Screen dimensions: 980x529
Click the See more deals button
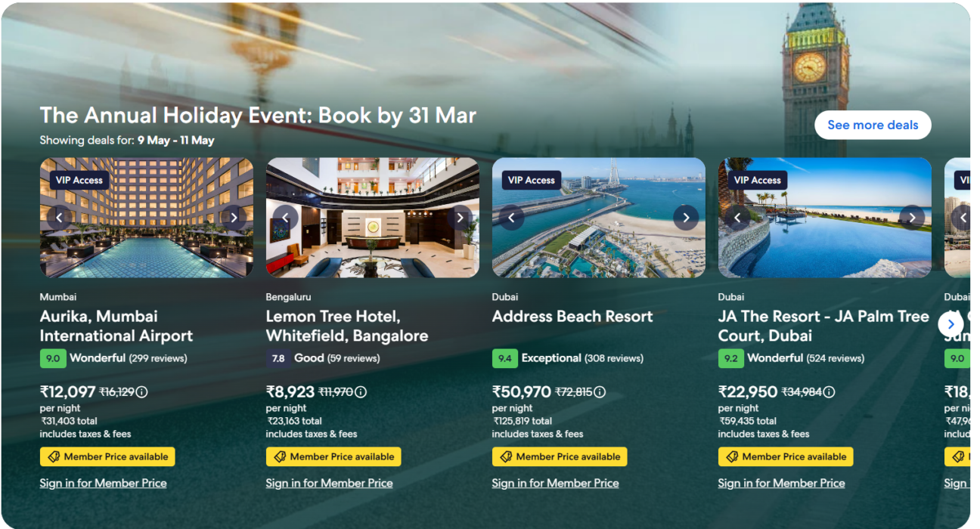tap(873, 125)
